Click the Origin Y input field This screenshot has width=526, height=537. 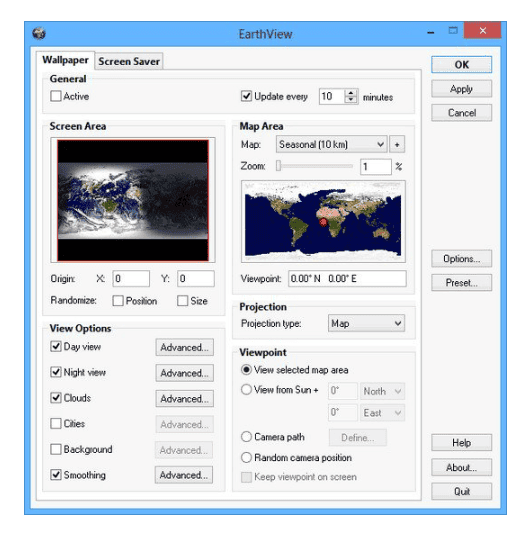coord(196,278)
